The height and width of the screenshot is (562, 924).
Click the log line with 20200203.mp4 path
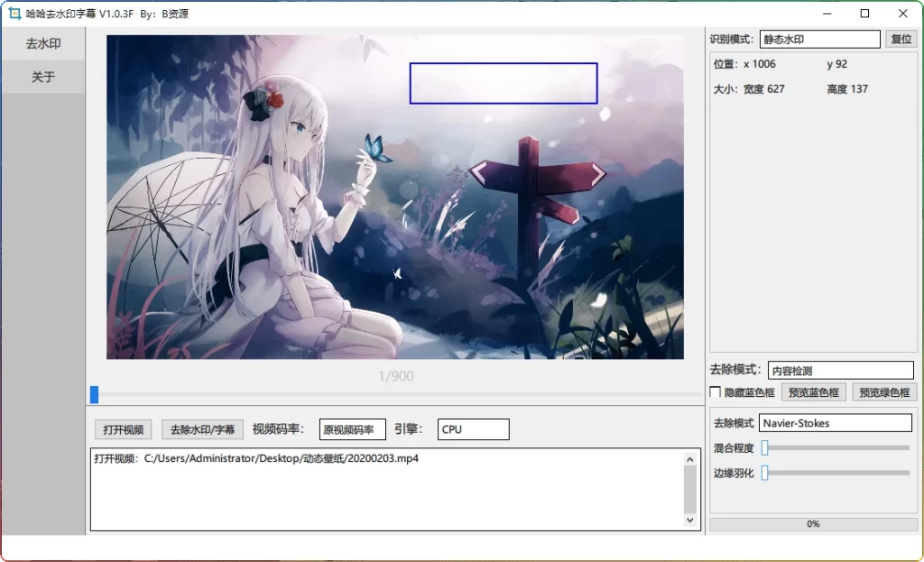pos(256,458)
